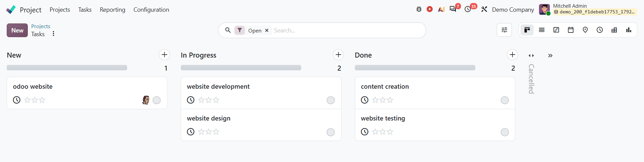The height and width of the screenshot is (162, 644).
Task: Open the activities clock icon in header
Action: click(468, 9)
